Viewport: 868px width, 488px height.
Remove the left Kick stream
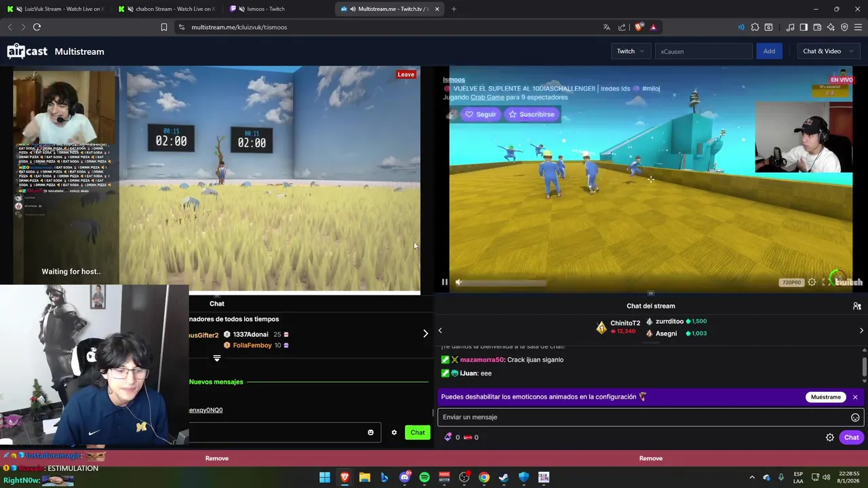[x=217, y=459]
